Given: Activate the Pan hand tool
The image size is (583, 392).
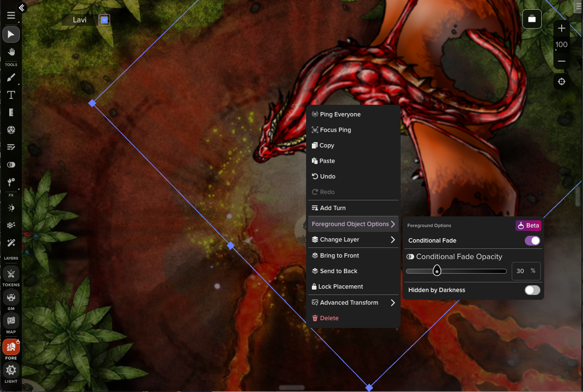Looking at the screenshot, I should click(11, 52).
